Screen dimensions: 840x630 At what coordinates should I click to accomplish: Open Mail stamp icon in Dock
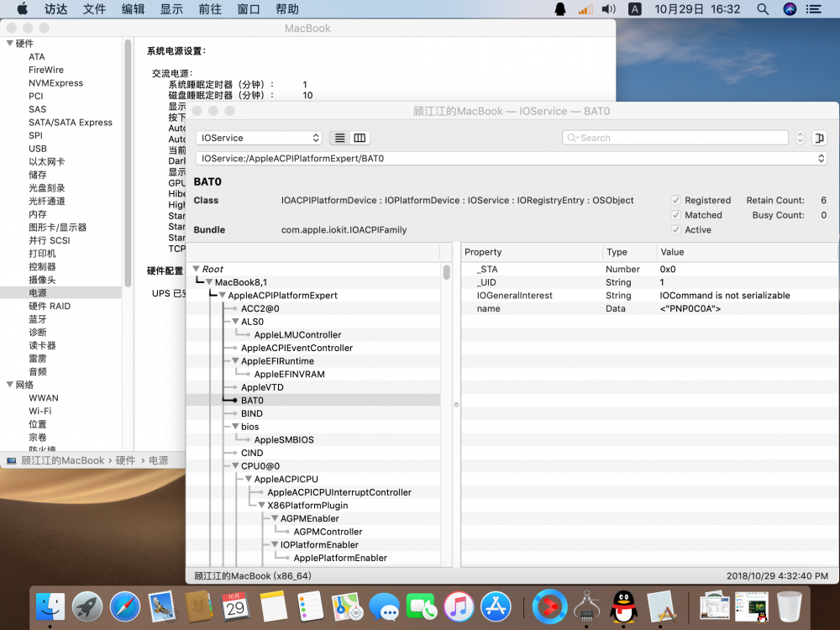162,606
